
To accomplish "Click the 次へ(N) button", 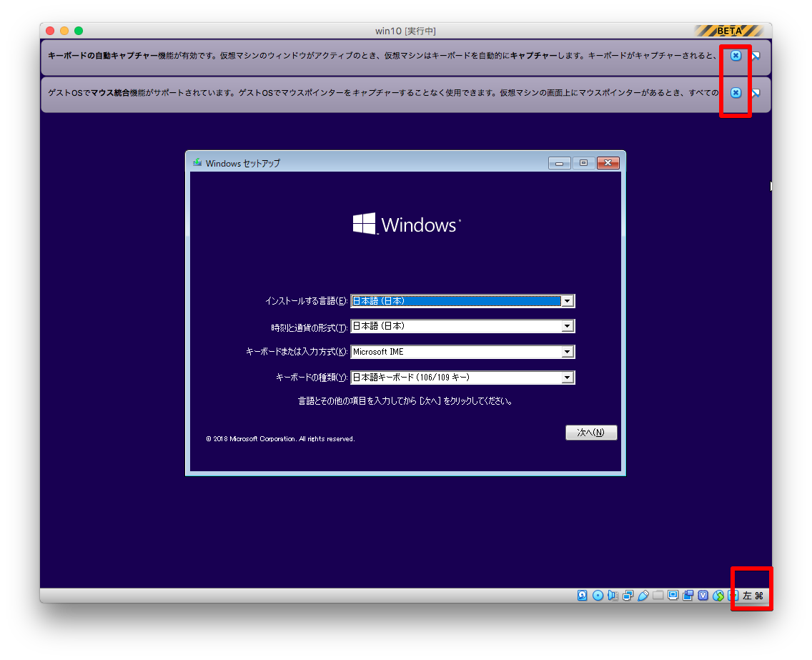I will [591, 433].
